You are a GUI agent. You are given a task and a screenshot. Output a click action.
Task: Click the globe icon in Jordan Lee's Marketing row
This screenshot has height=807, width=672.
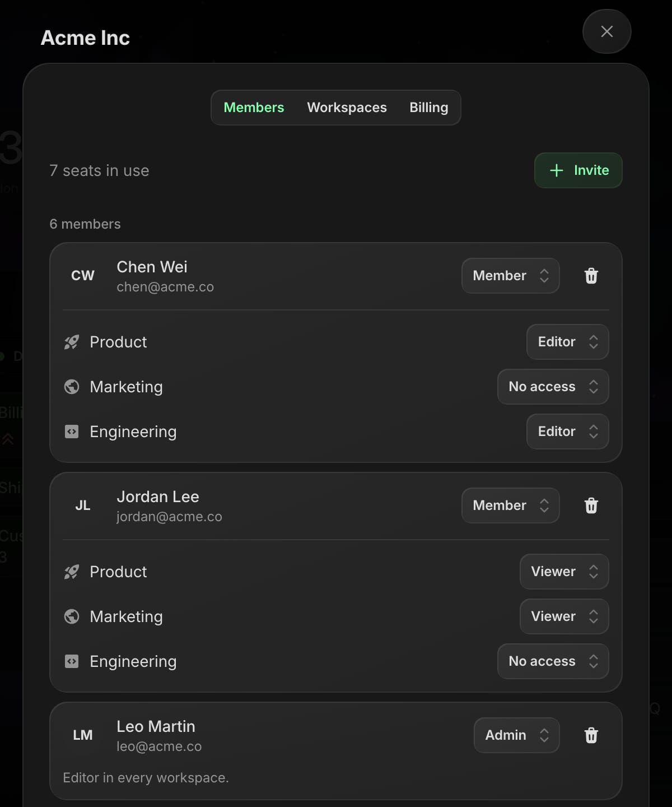point(72,616)
